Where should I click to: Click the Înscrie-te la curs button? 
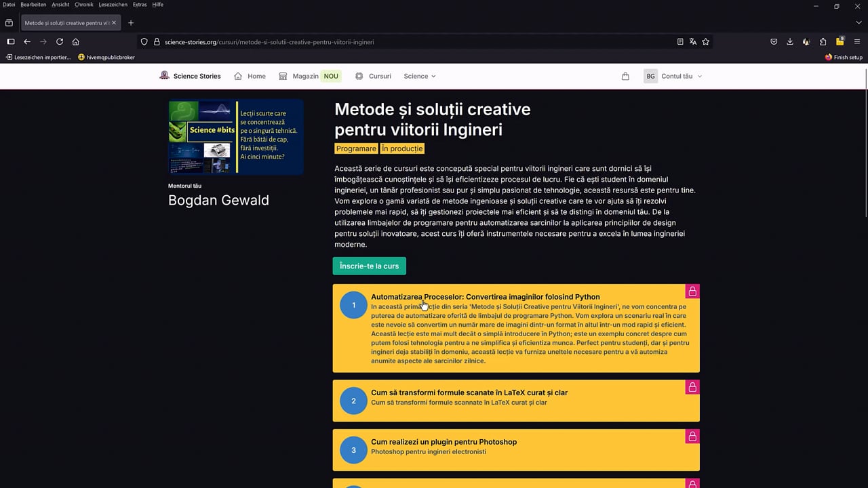[370, 266]
